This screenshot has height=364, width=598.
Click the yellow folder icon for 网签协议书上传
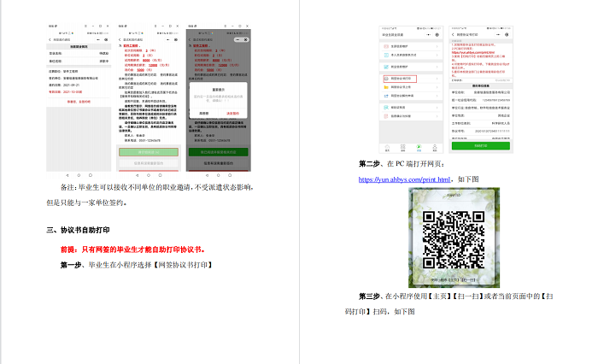pos(384,87)
